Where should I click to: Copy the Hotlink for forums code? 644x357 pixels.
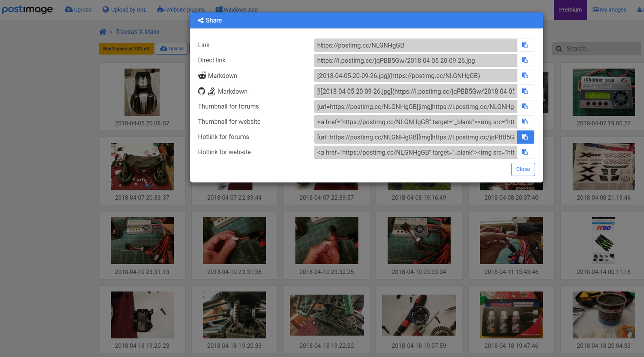point(525,137)
